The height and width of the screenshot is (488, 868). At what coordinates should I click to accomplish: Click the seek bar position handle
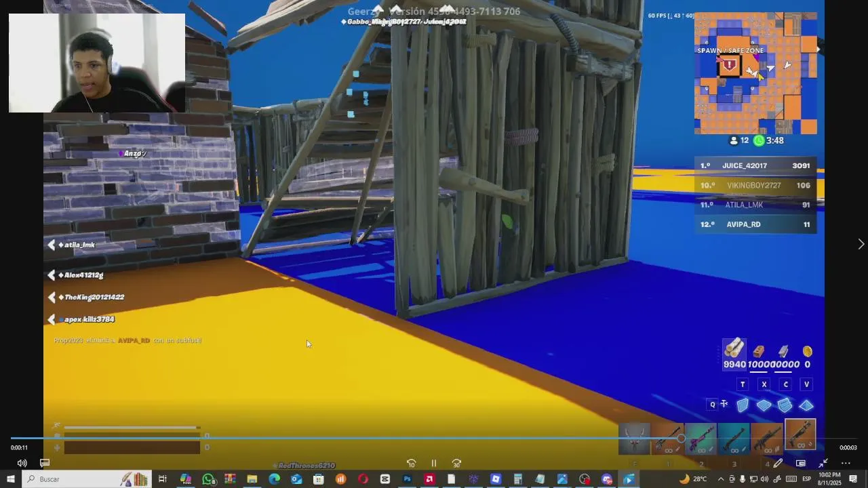(x=681, y=439)
